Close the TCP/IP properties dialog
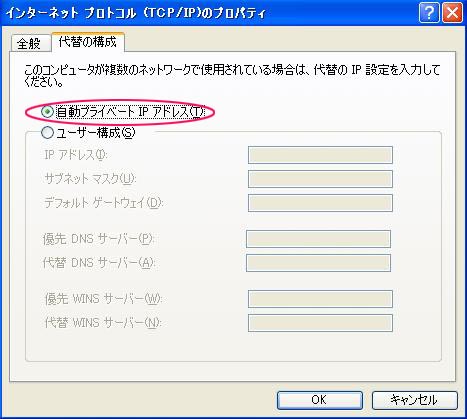The image size is (467, 419). coord(452,13)
